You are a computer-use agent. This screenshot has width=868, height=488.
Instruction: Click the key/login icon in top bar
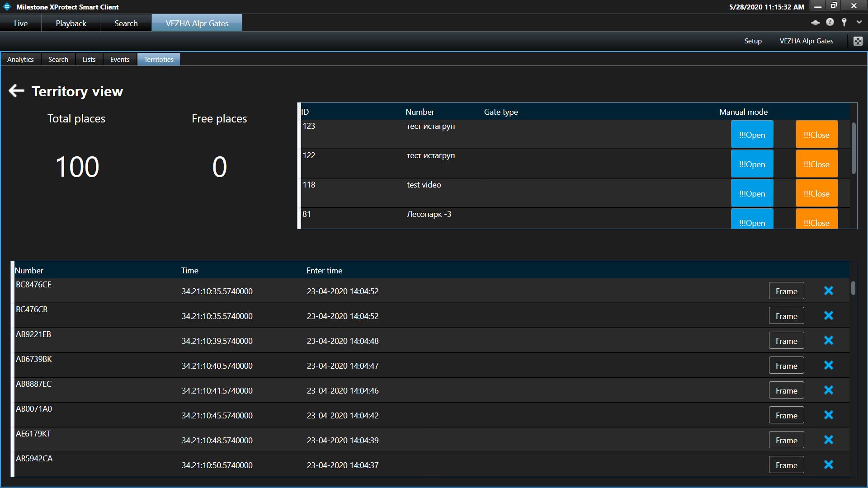coord(844,22)
